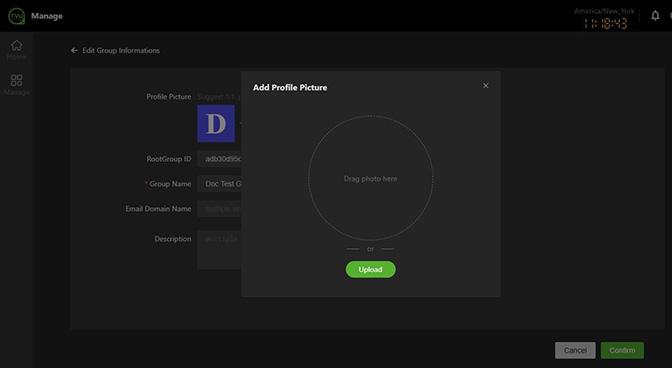The width and height of the screenshot is (672, 368).
Task: Click the D profile picture thumbnail
Action: click(x=216, y=123)
